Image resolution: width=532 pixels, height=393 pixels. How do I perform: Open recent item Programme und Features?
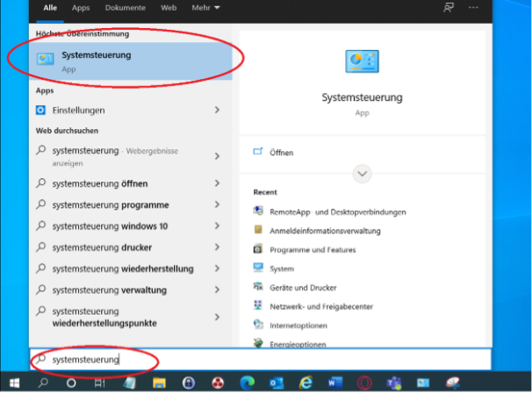click(311, 249)
